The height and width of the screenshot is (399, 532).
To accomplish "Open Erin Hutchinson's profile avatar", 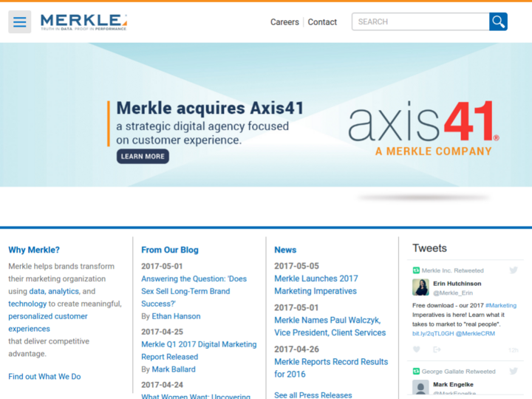I will 420,287.
